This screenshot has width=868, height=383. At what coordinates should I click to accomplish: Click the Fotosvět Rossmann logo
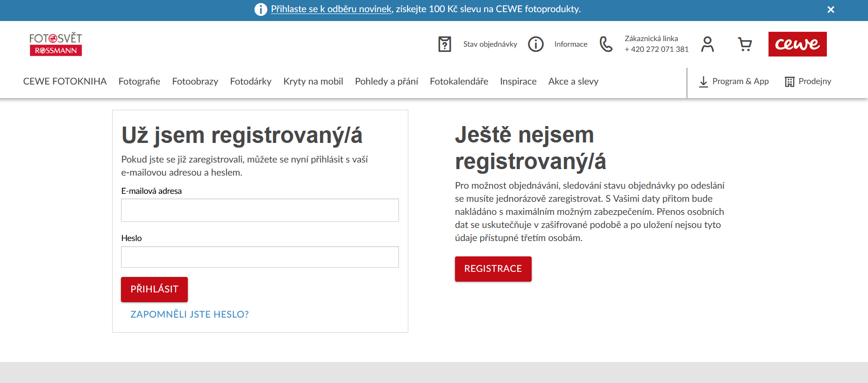pyautogui.click(x=56, y=44)
